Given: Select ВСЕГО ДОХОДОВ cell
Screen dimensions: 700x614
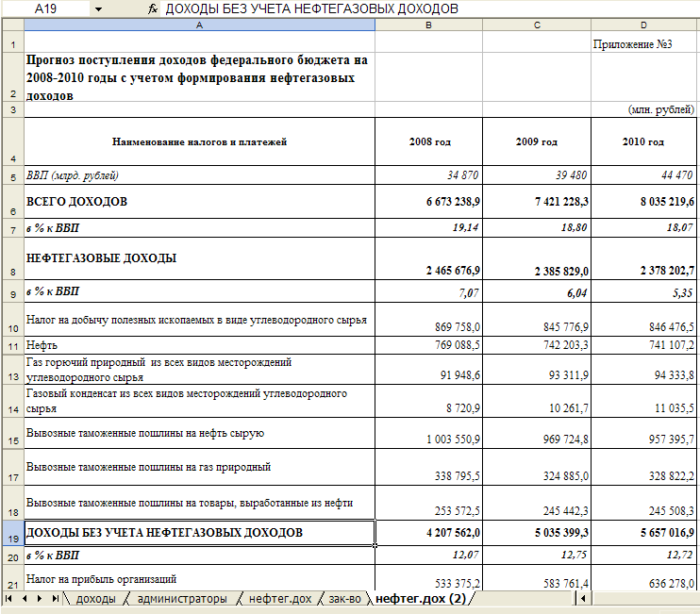Looking at the screenshot, I should pos(200,202).
